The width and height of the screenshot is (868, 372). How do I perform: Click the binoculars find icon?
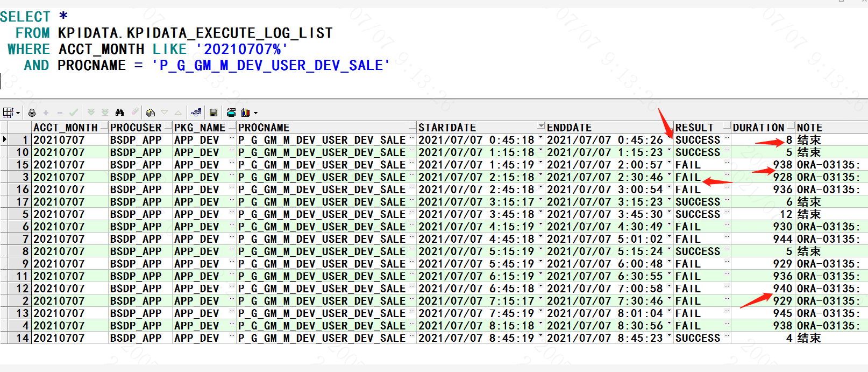(119, 113)
